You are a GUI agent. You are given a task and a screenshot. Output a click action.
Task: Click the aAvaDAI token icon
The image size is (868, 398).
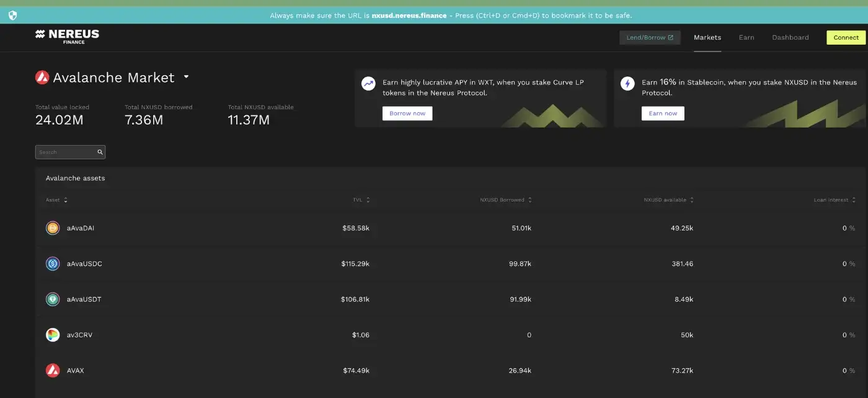point(53,228)
